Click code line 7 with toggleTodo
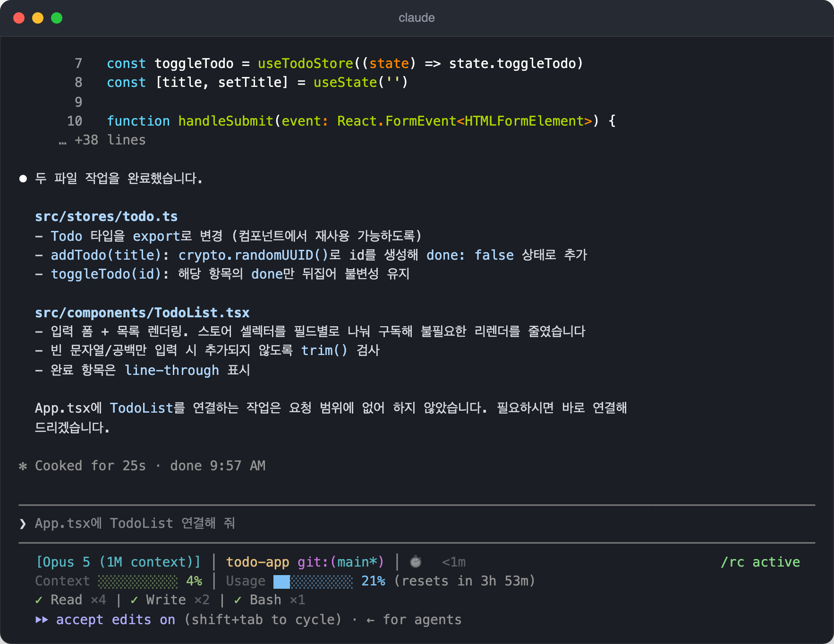Viewport: 834px width, 644px height. pyautogui.click(x=329, y=63)
